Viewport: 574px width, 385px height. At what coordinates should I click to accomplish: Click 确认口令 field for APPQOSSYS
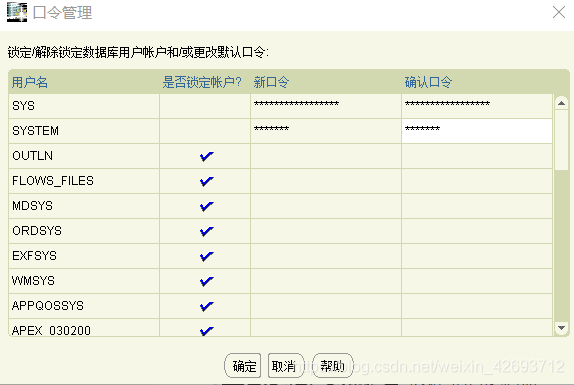477,306
